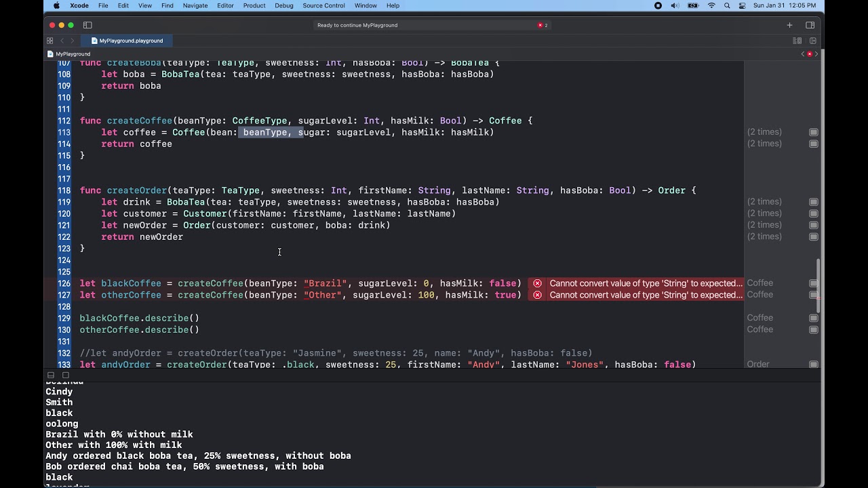Open the Debug menu
Image resolution: width=868 pixels, height=488 pixels.
click(x=284, y=5)
